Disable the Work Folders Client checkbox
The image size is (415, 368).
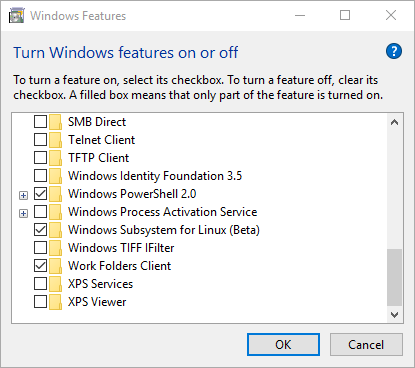[40, 266]
